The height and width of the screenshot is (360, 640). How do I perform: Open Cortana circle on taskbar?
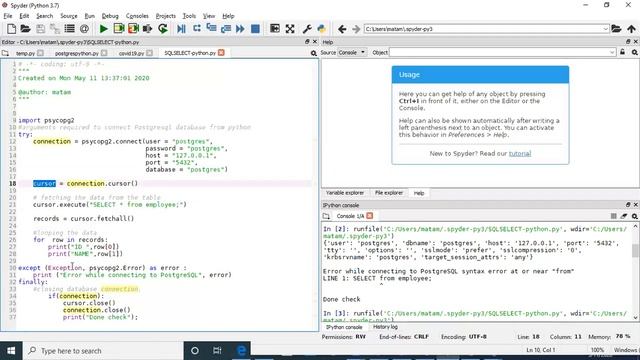tap(195, 351)
